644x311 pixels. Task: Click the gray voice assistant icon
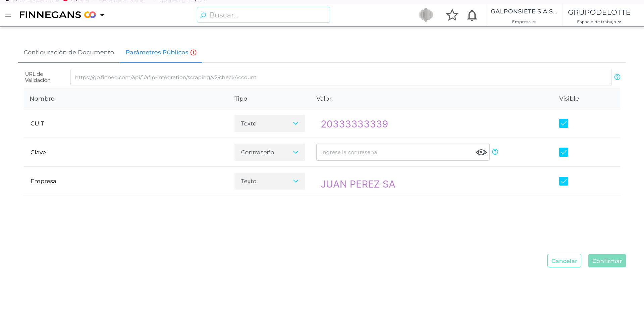(426, 15)
